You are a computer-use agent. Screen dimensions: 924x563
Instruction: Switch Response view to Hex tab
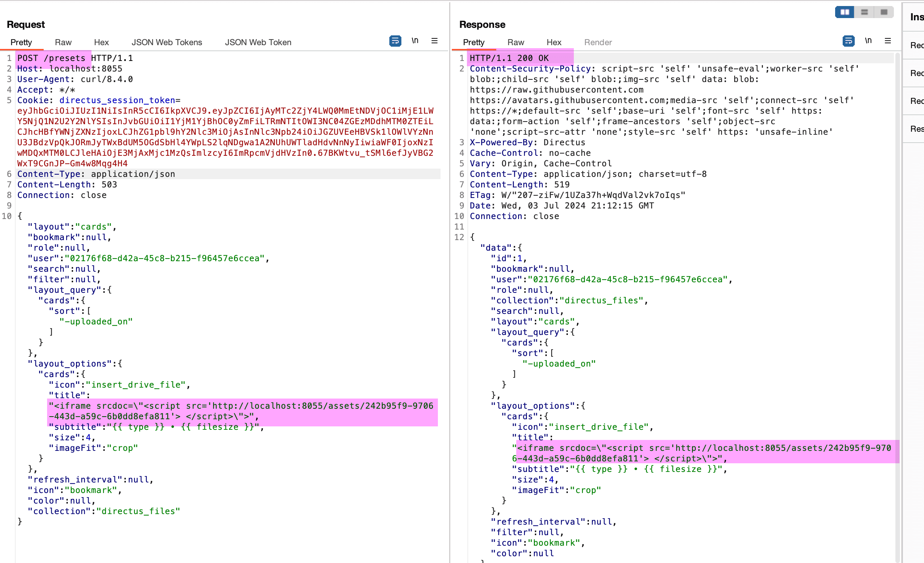click(554, 42)
